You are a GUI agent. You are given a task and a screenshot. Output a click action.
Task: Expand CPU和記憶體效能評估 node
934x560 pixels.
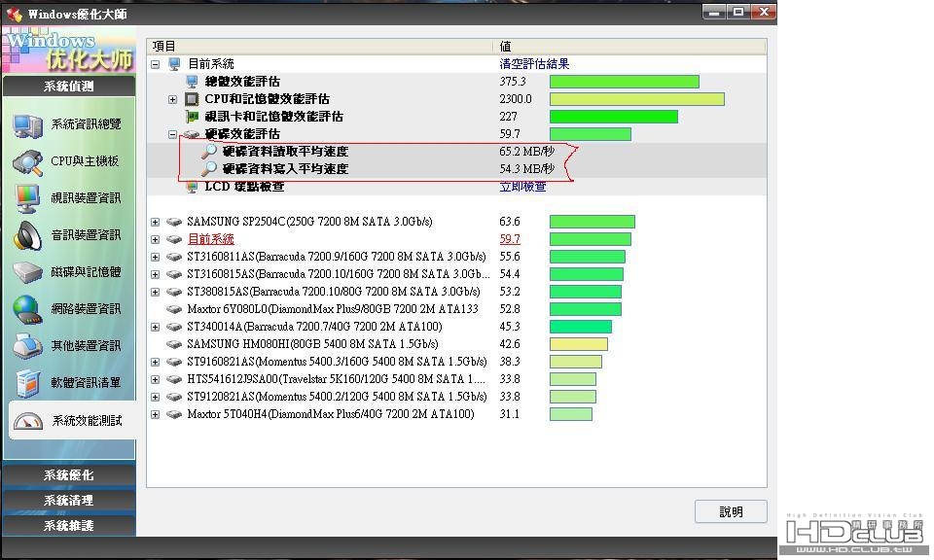pos(173,99)
